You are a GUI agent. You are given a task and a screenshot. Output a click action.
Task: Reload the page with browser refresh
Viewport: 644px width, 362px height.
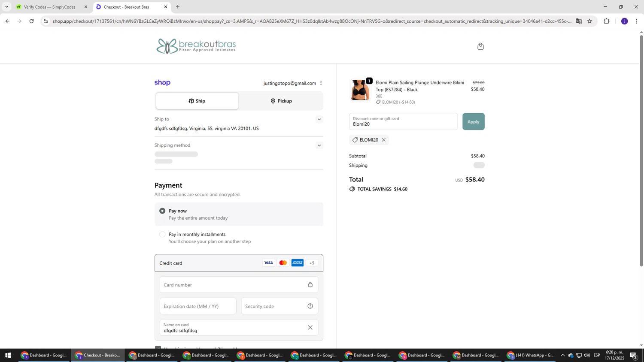[x=32, y=21]
